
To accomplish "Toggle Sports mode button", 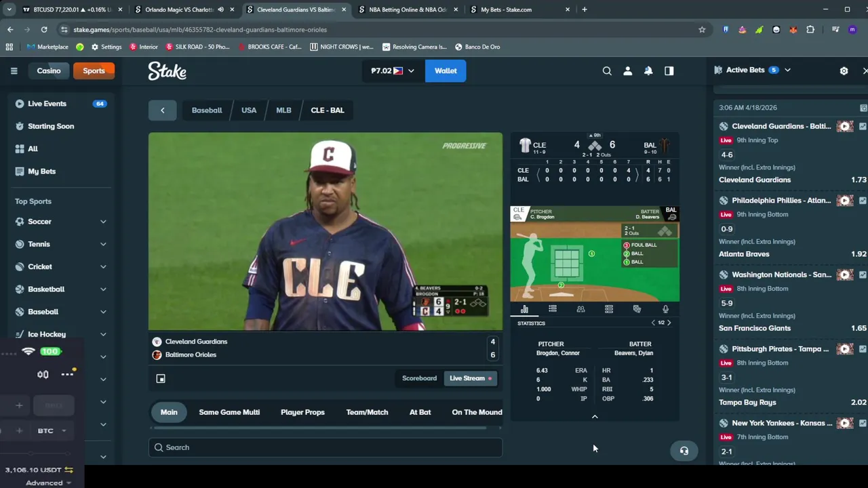I will click(94, 70).
